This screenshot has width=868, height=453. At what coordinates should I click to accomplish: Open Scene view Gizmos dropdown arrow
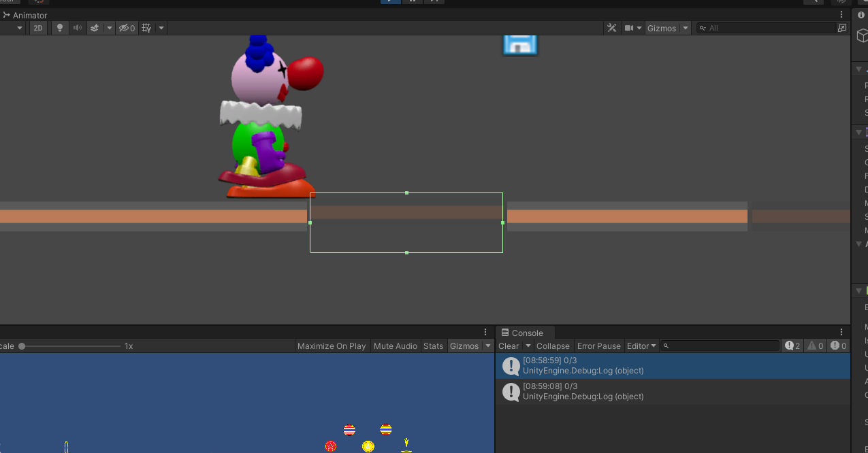(x=685, y=28)
